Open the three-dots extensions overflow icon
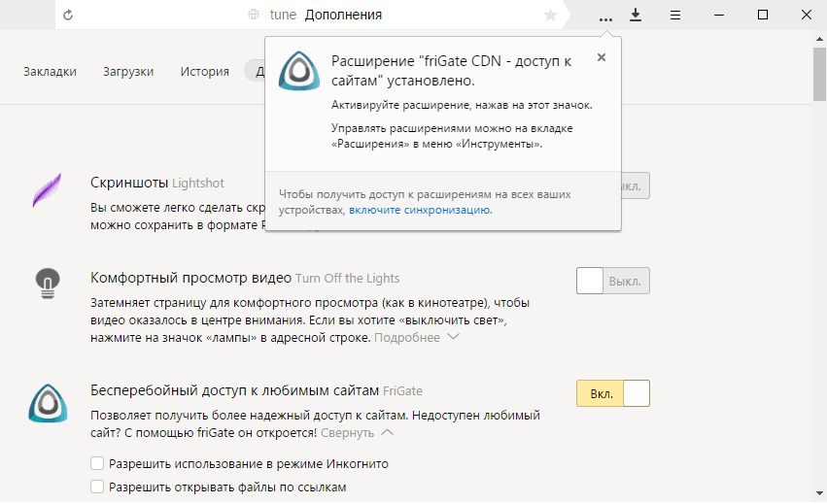This screenshot has width=827, height=504. click(x=606, y=19)
